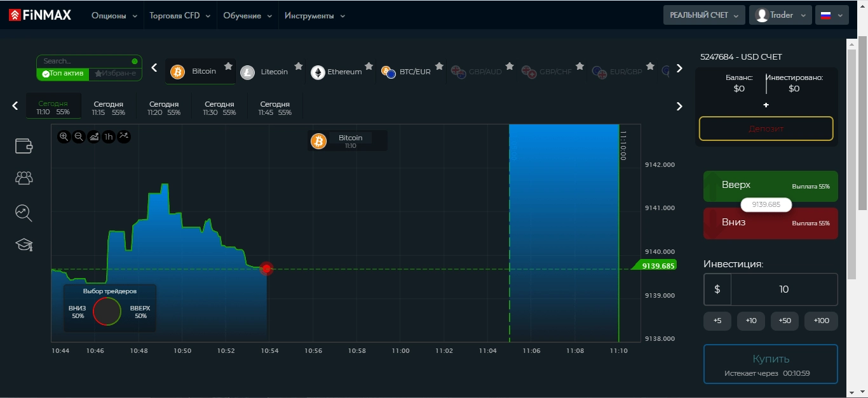Change the chart type icon

[94, 136]
